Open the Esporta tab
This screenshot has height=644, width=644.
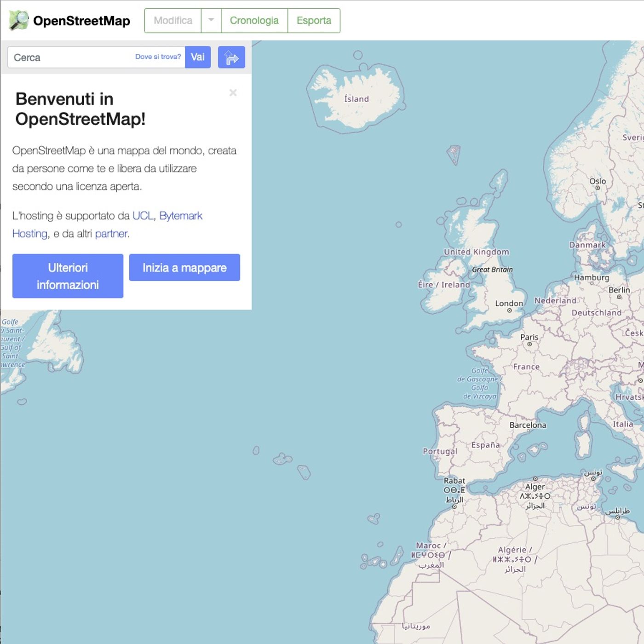314,20
